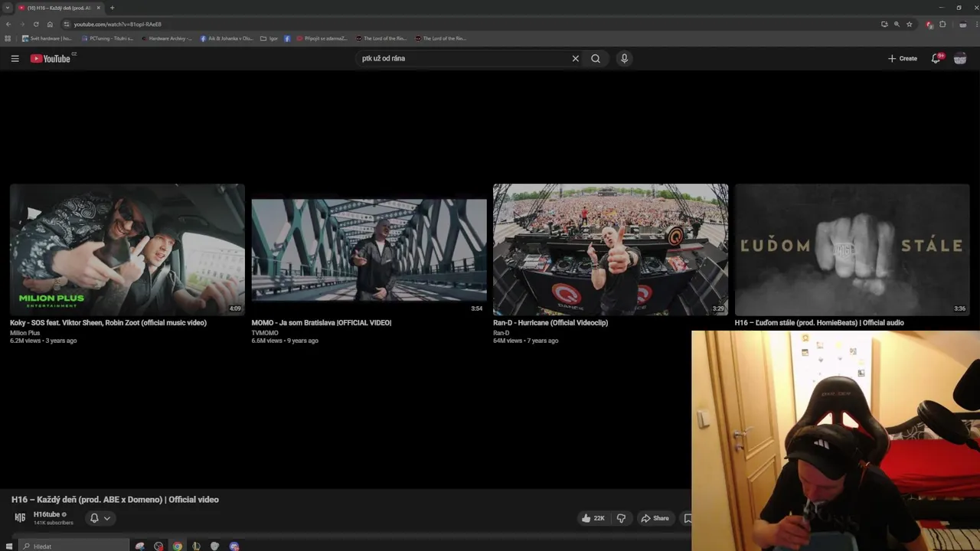Open the YouTube account avatar menu
Image resolution: width=980 pixels, height=551 pixels.
(x=960, y=58)
